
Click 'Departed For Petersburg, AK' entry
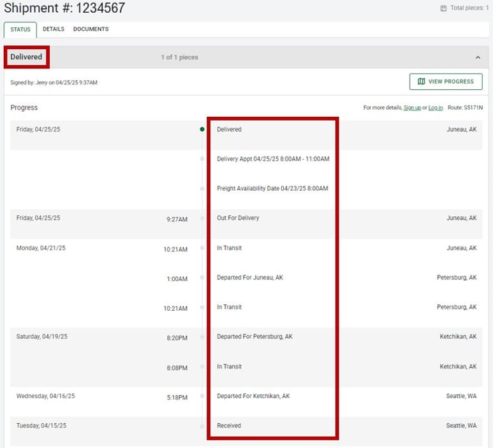coord(254,336)
